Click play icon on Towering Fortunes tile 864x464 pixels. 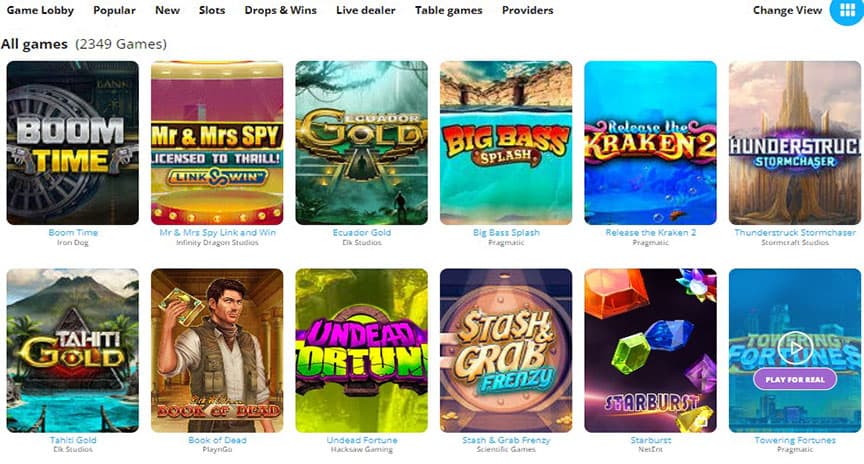click(x=795, y=348)
